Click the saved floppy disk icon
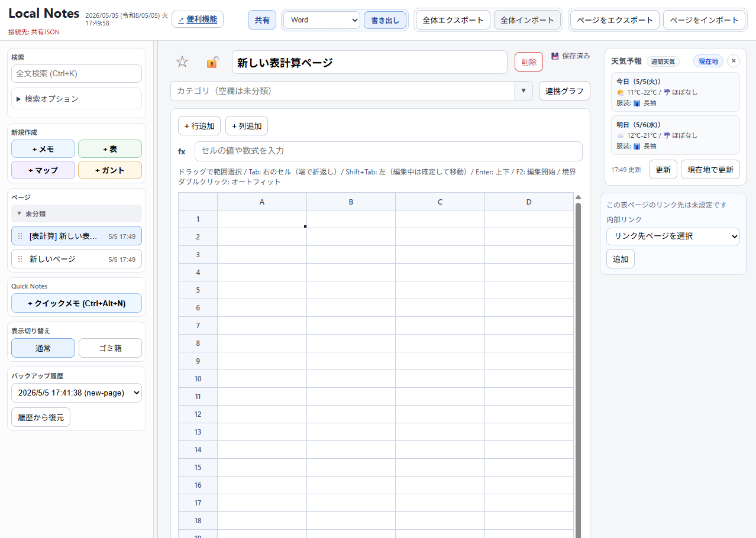Screen dimensions: 756x538 click(x=555, y=56)
